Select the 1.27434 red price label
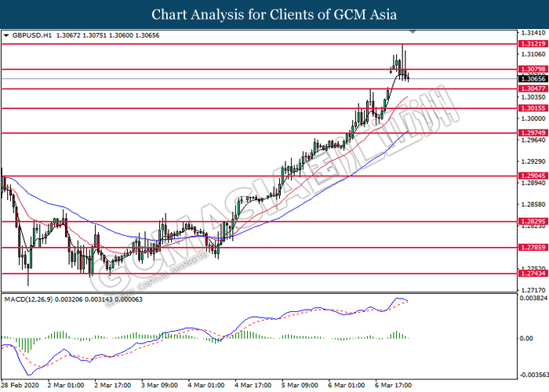 pyautogui.click(x=533, y=274)
